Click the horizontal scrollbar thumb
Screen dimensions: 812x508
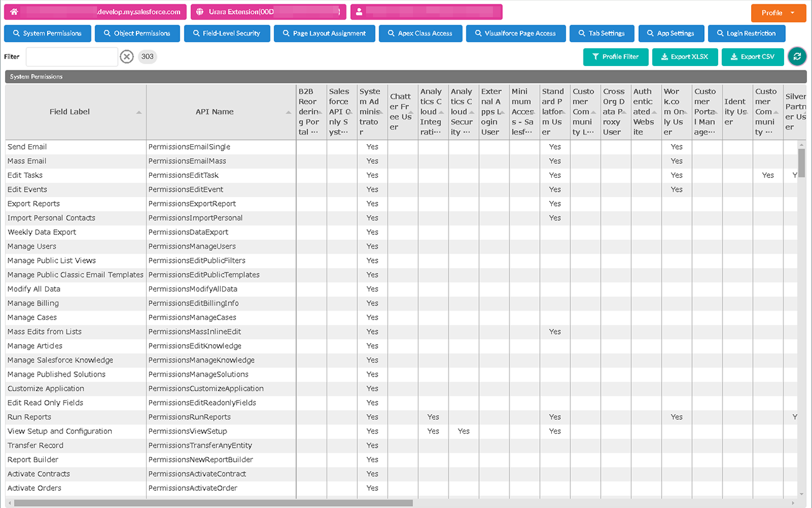pos(213,503)
